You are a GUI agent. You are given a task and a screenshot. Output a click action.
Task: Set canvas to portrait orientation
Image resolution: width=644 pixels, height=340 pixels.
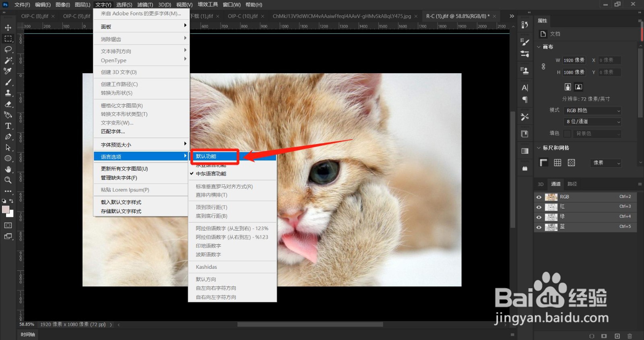point(568,87)
